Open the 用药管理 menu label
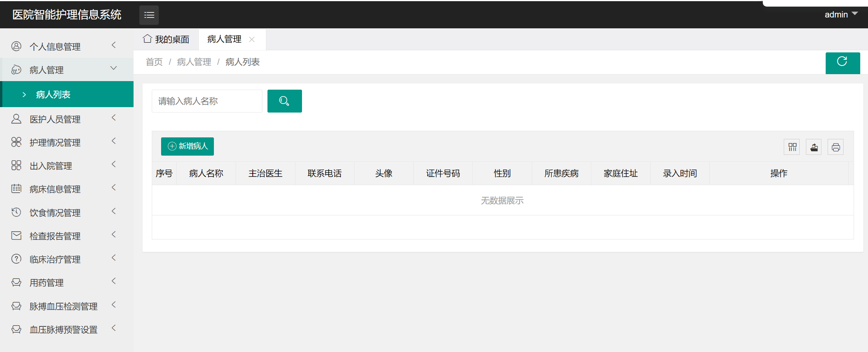868x352 pixels. (x=47, y=283)
